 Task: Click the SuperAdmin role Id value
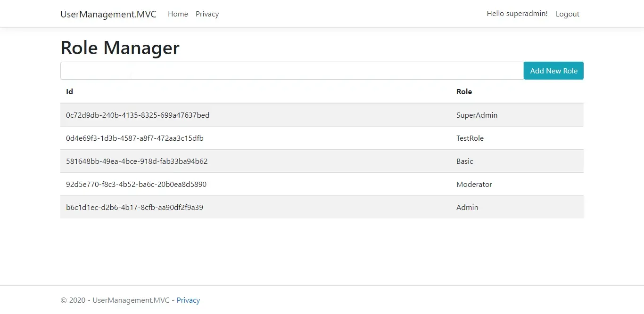pyautogui.click(x=137, y=115)
